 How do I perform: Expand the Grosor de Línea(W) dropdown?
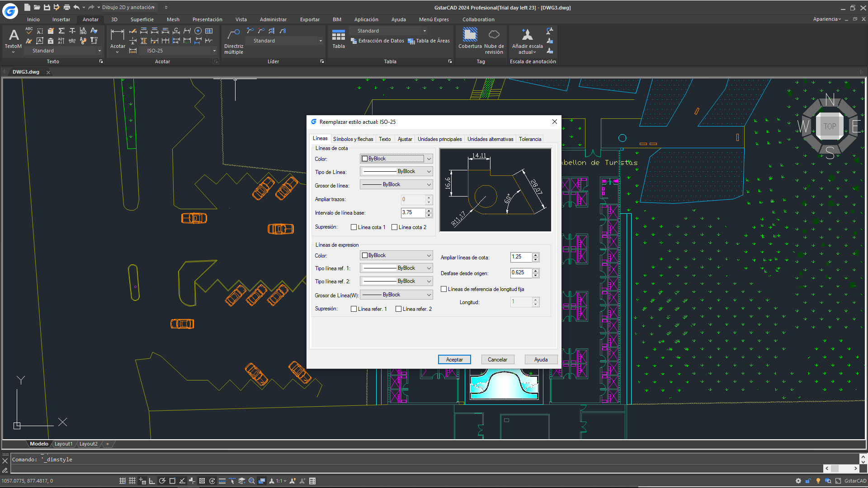pos(396,295)
